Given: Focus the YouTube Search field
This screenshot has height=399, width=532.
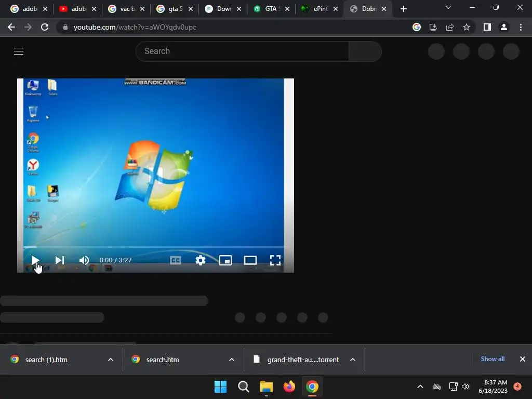Looking at the screenshot, I should click(x=242, y=51).
